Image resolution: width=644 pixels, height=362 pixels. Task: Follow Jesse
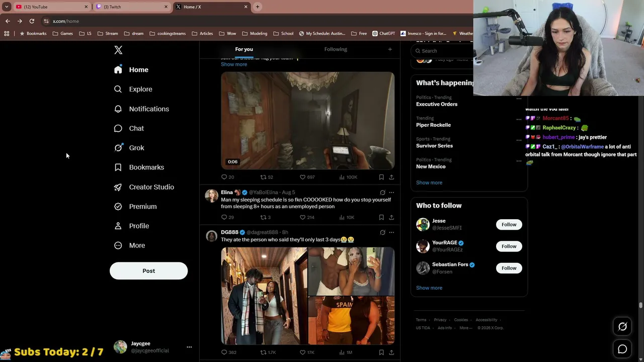pyautogui.click(x=509, y=224)
